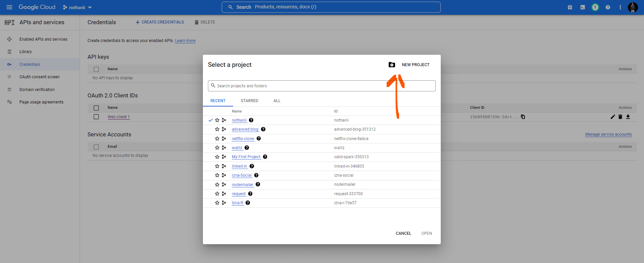
Task: Tick the OAuth 2.0 Client IDs header checkbox
Action: [x=96, y=108]
